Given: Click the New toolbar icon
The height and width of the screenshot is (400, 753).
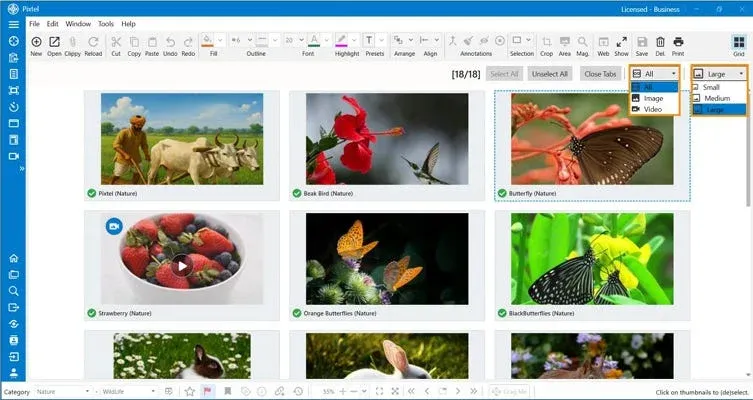Looking at the screenshot, I should (36, 42).
